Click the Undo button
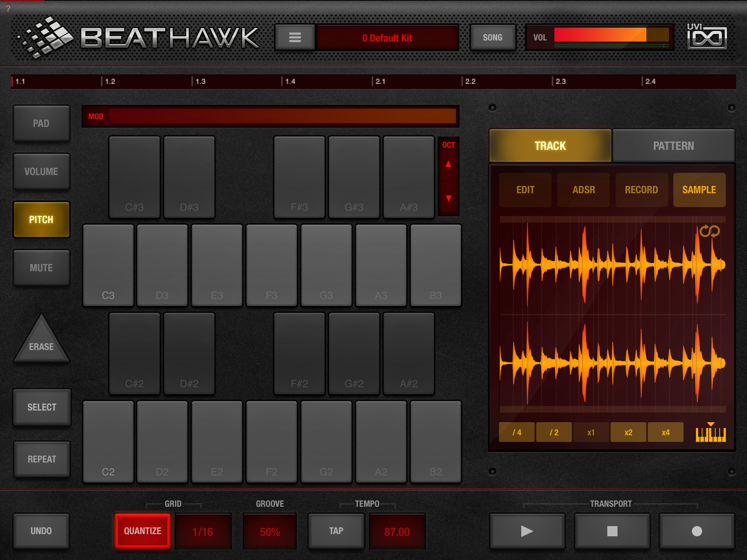 (x=41, y=531)
